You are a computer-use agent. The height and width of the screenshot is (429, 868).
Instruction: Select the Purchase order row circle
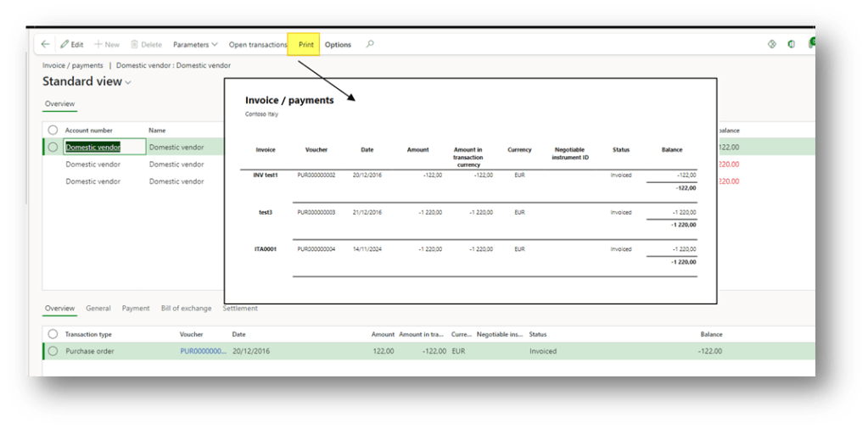(x=53, y=351)
